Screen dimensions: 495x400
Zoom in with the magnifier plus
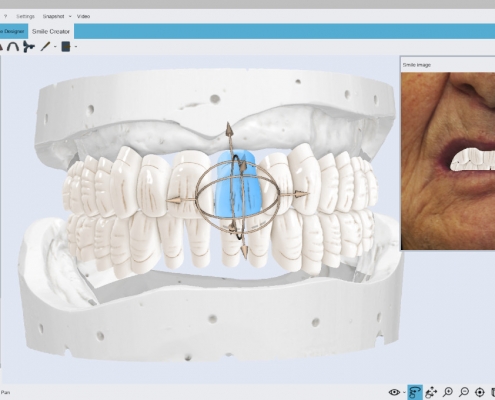[448, 392]
